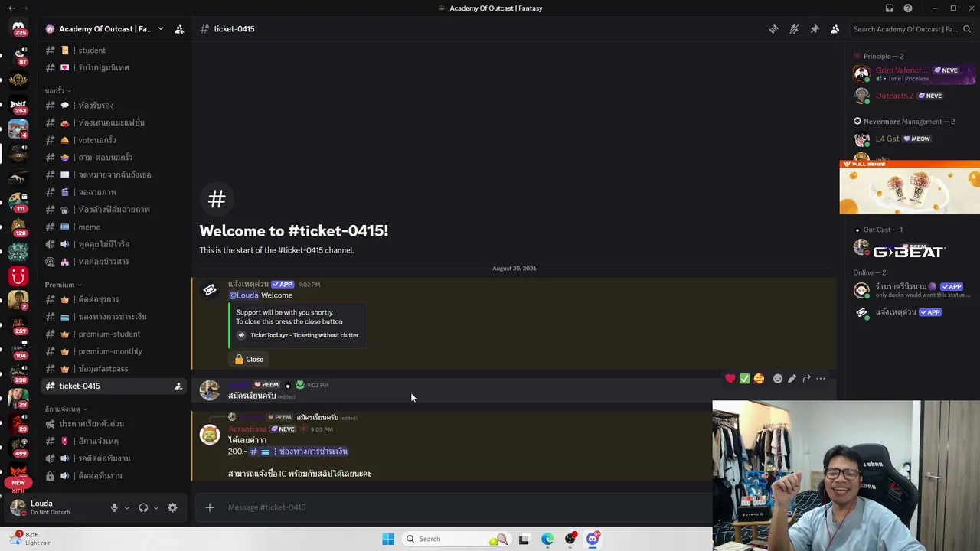
Task: Open the meme channel
Action: click(x=89, y=227)
